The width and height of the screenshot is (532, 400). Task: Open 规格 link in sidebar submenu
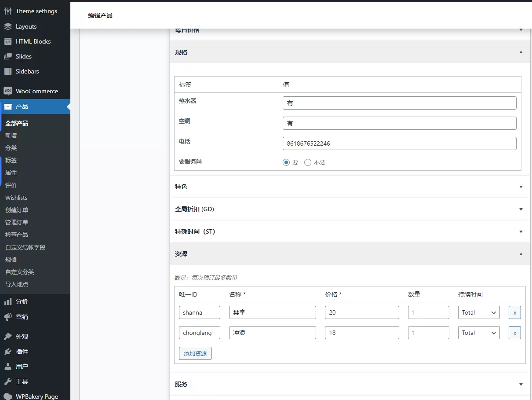[11, 260]
